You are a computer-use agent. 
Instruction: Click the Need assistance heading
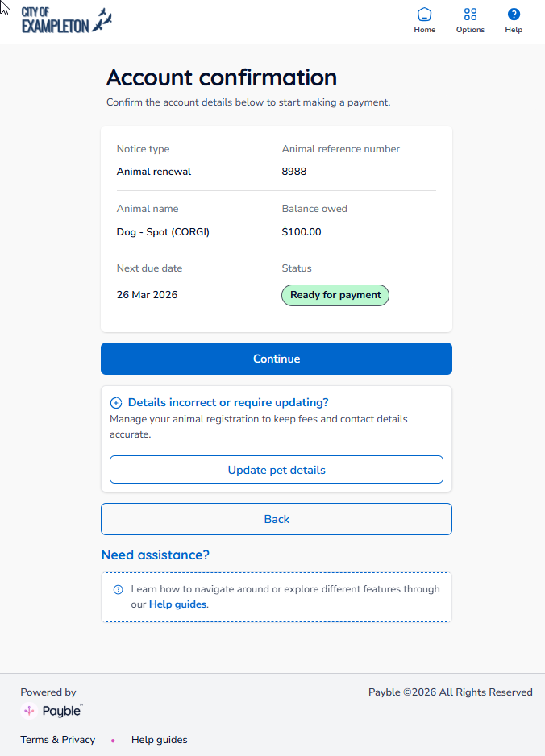coord(156,555)
